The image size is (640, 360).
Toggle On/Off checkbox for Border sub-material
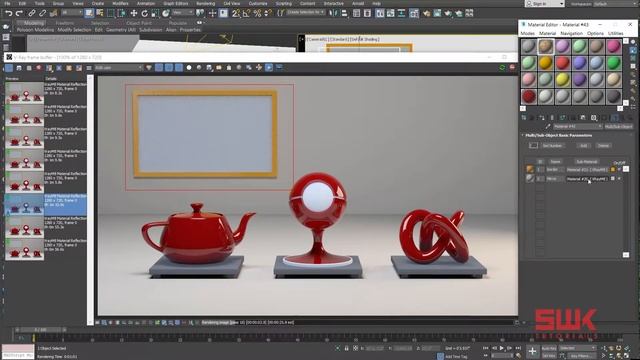pyautogui.click(x=619, y=169)
